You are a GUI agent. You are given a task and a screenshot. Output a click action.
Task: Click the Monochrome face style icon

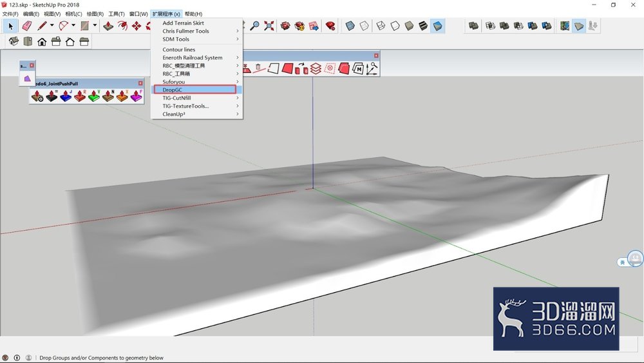tap(438, 26)
